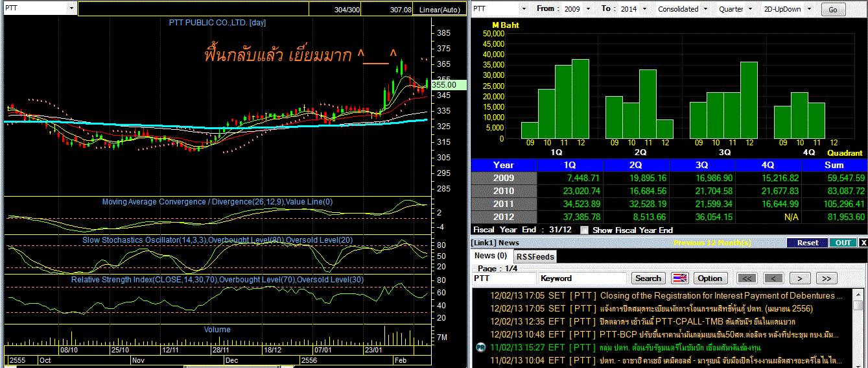Click the news symbol field containing PTT
The image size is (868, 368).
click(504, 278)
